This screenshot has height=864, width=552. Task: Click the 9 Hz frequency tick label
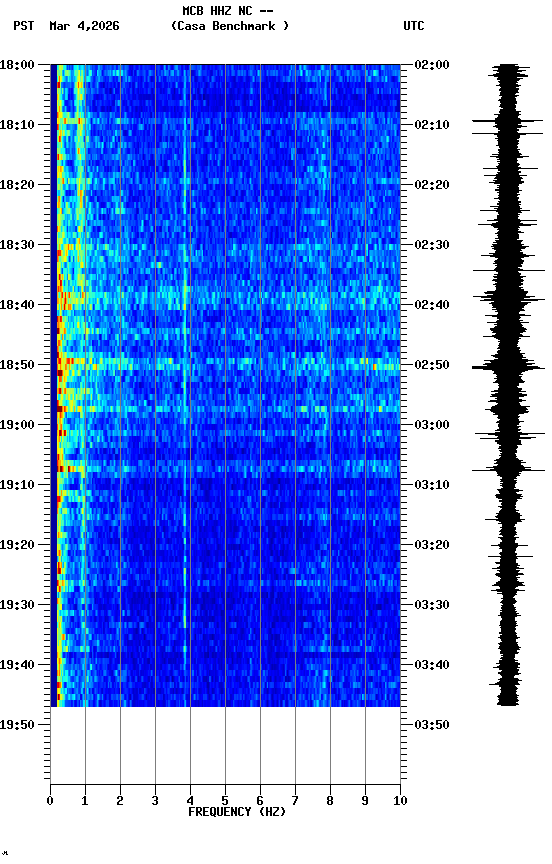pyautogui.click(x=365, y=802)
